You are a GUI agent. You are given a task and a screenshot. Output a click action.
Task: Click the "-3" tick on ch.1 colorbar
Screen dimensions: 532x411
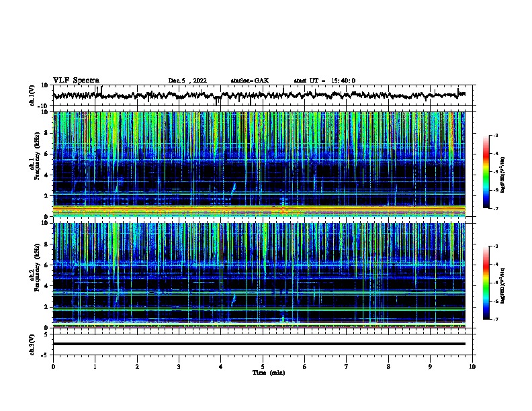[x=496, y=135]
